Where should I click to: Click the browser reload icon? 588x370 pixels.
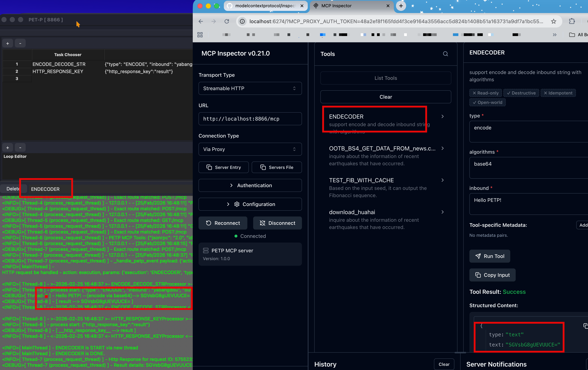(227, 22)
